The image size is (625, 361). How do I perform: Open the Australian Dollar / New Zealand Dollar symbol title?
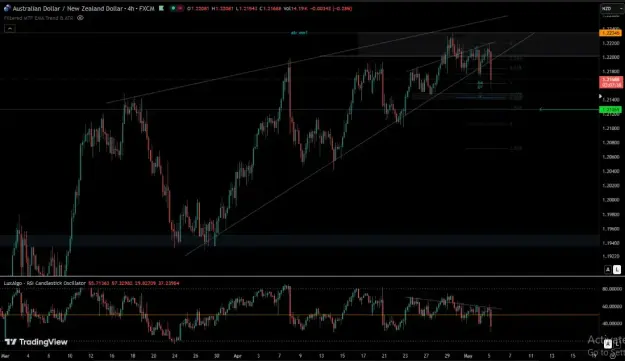tap(83, 8)
